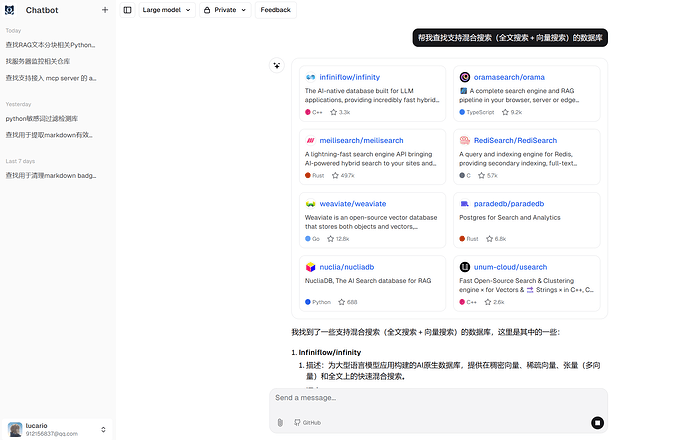Click the Feedback button

tap(275, 10)
